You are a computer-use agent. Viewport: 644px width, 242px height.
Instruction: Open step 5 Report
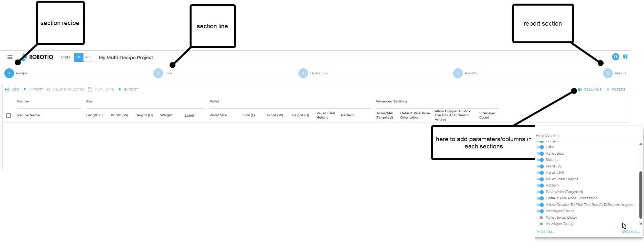coord(608,73)
